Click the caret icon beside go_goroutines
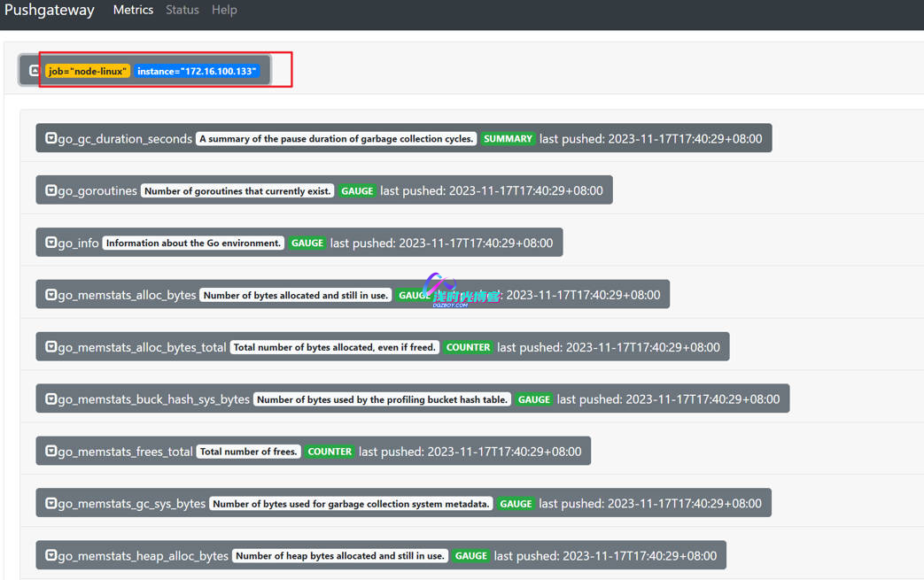924x580 pixels. tap(51, 190)
